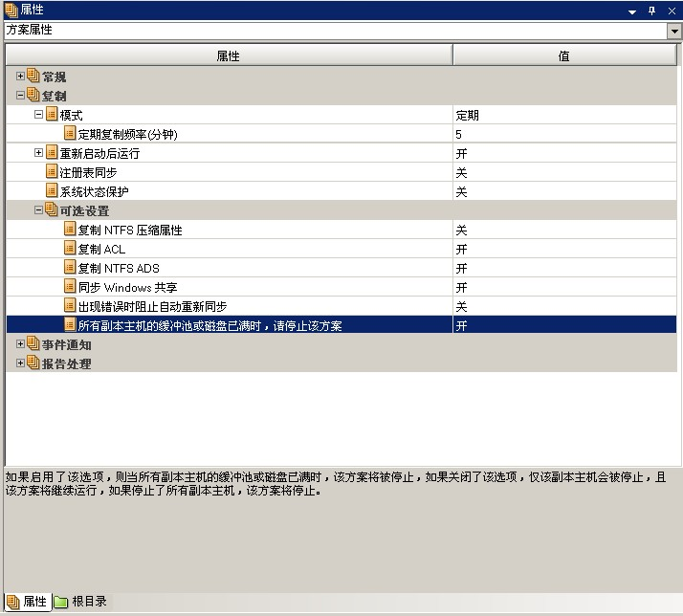Click the pin icon in the title bar
The height and width of the screenshot is (616, 683).
click(x=652, y=11)
